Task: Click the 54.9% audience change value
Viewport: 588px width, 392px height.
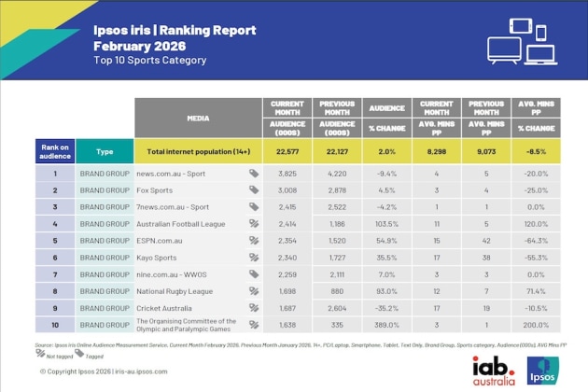Action: coord(387,241)
